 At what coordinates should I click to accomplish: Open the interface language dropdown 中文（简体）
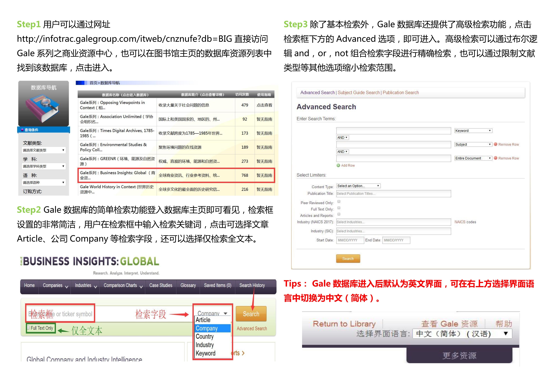462,334
